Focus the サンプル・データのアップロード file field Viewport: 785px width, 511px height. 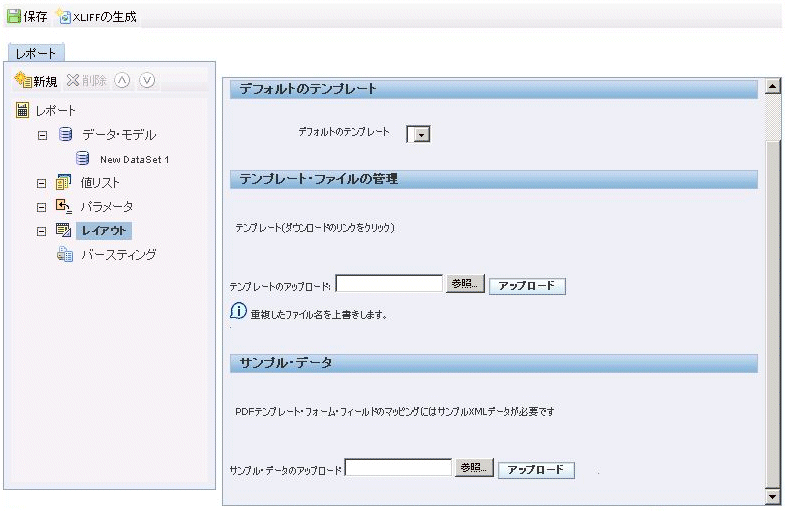(x=398, y=467)
